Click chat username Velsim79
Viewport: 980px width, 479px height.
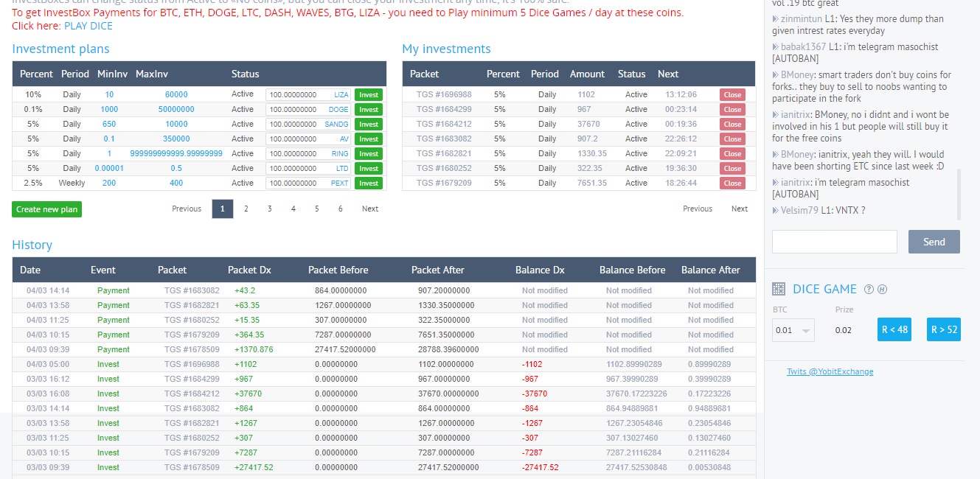pyautogui.click(x=800, y=210)
